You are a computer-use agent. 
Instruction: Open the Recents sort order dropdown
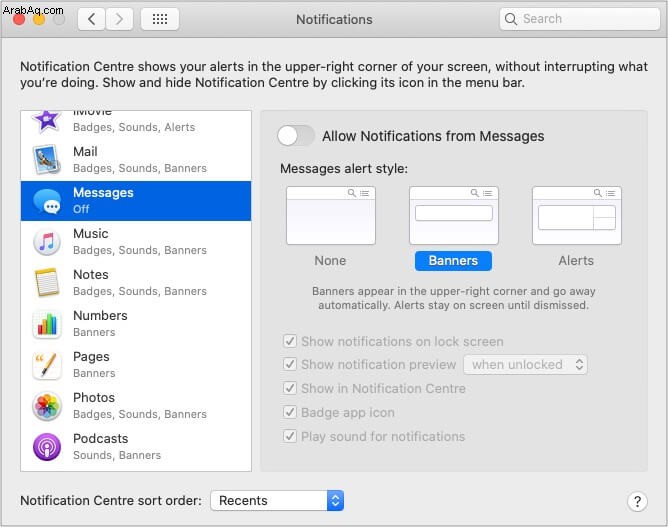[277, 501]
